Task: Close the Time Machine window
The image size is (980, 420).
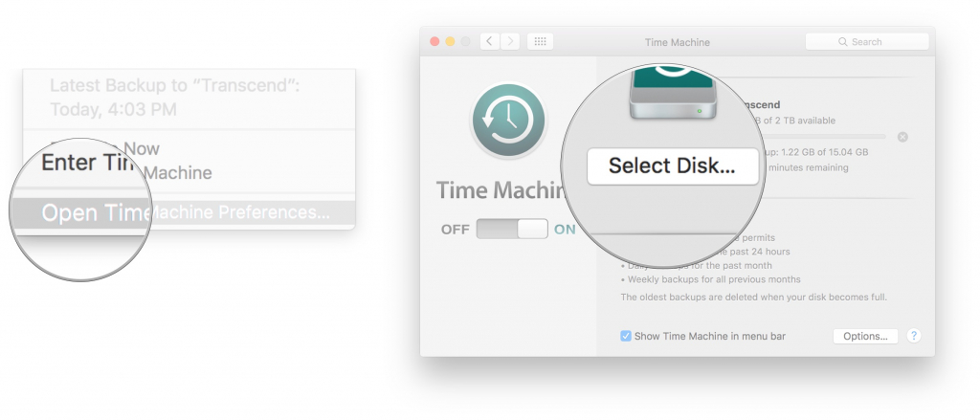Action: tap(435, 41)
